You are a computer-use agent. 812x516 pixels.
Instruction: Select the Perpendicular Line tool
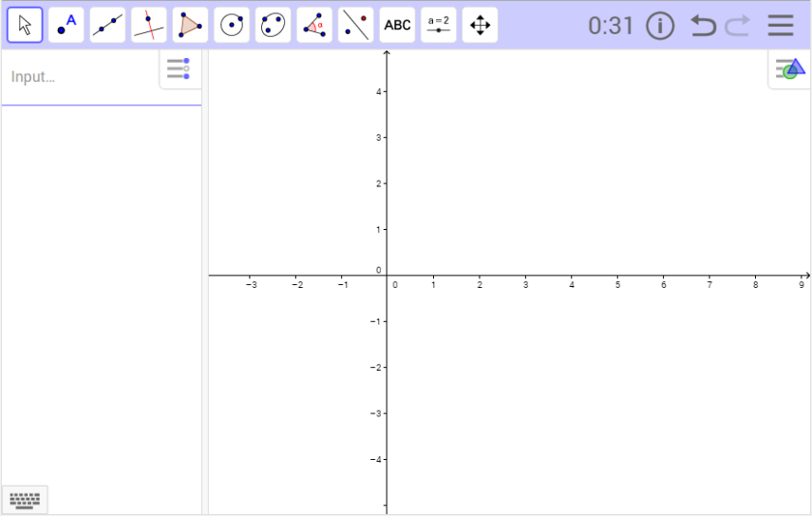click(x=149, y=25)
